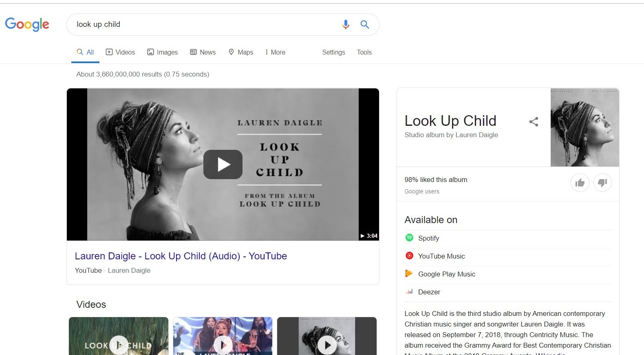The height and width of the screenshot is (355, 644).
Task: Select the All search tab
Action: pyautogui.click(x=85, y=52)
